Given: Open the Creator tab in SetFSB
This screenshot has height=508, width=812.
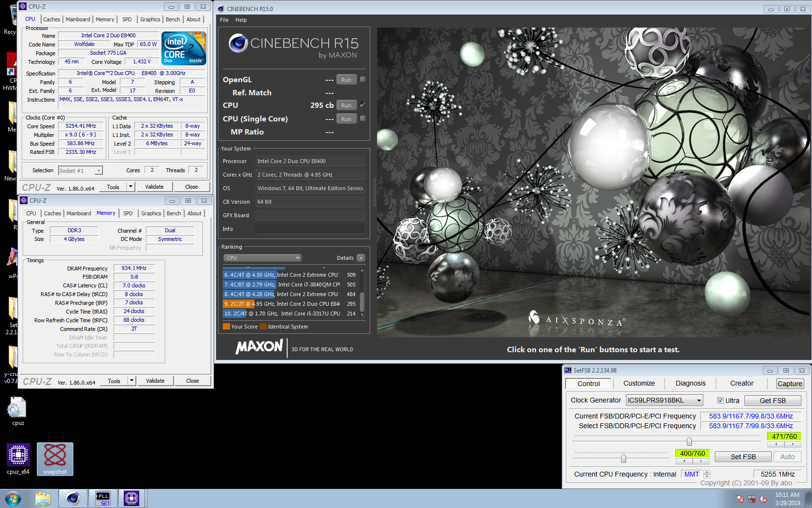Looking at the screenshot, I should pyautogui.click(x=742, y=383).
